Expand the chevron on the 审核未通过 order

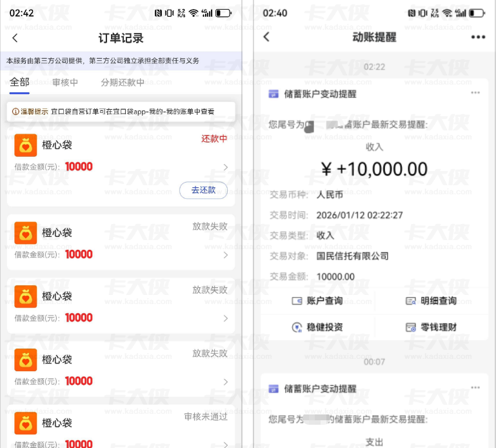pos(226,444)
